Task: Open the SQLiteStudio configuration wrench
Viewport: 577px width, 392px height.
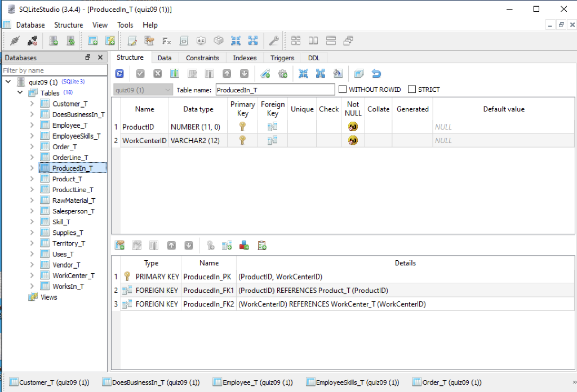Action: 274,40
